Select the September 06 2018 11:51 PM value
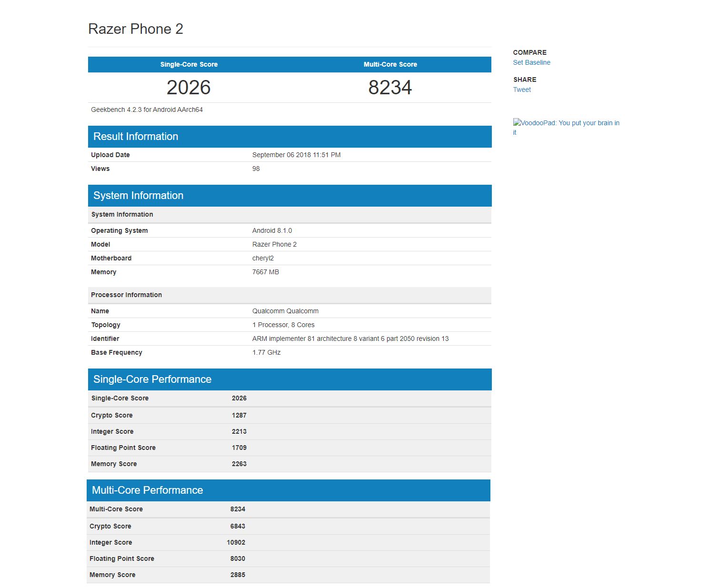718x588 pixels. coord(297,155)
